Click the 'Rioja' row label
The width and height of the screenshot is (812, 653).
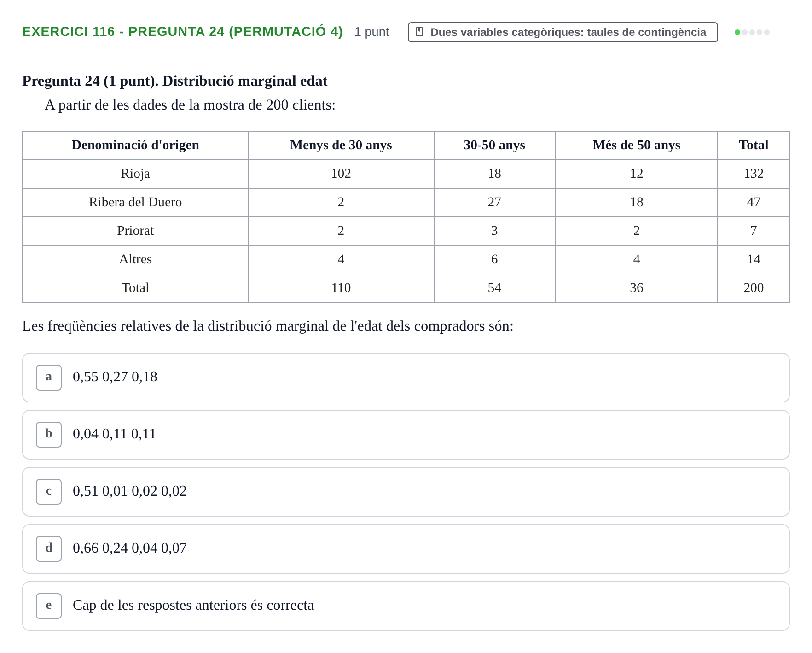coord(135,174)
